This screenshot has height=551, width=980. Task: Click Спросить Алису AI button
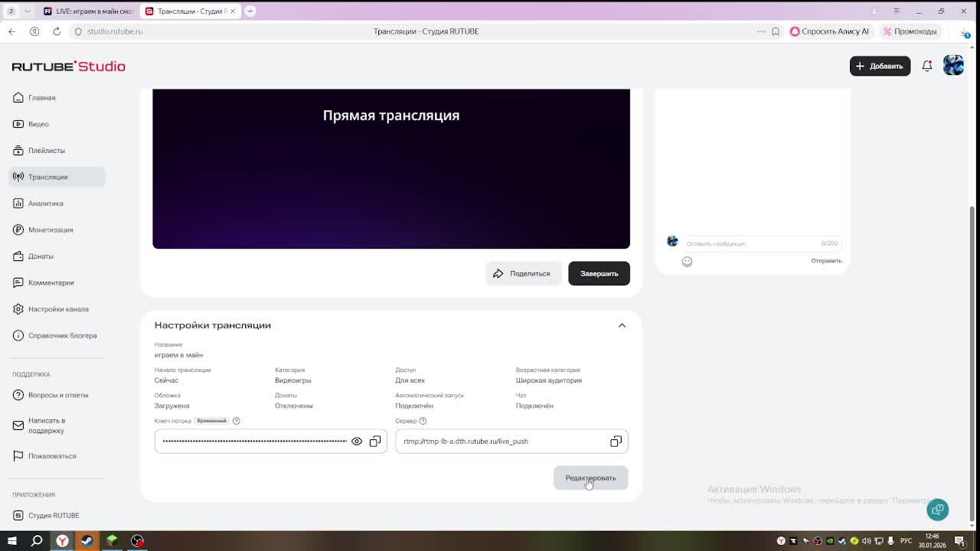coord(829,31)
